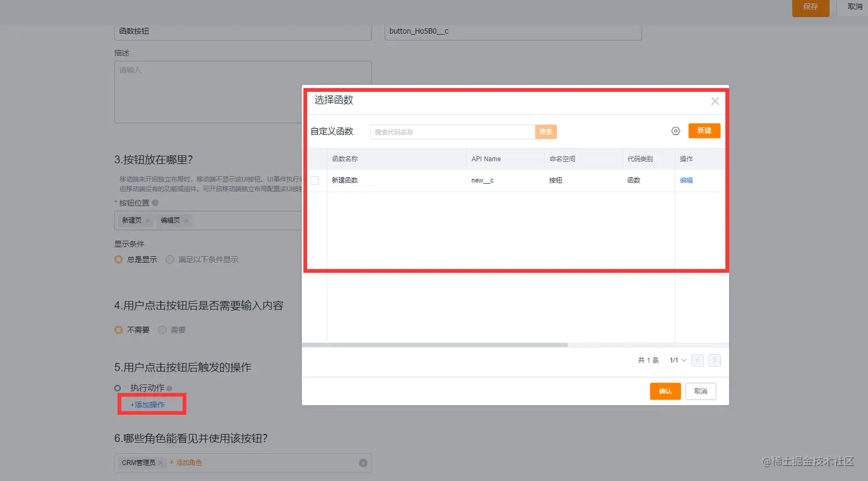The image size is (868, 481).
Task: Click the help icon beside 按钮位置
Action: 155,203
